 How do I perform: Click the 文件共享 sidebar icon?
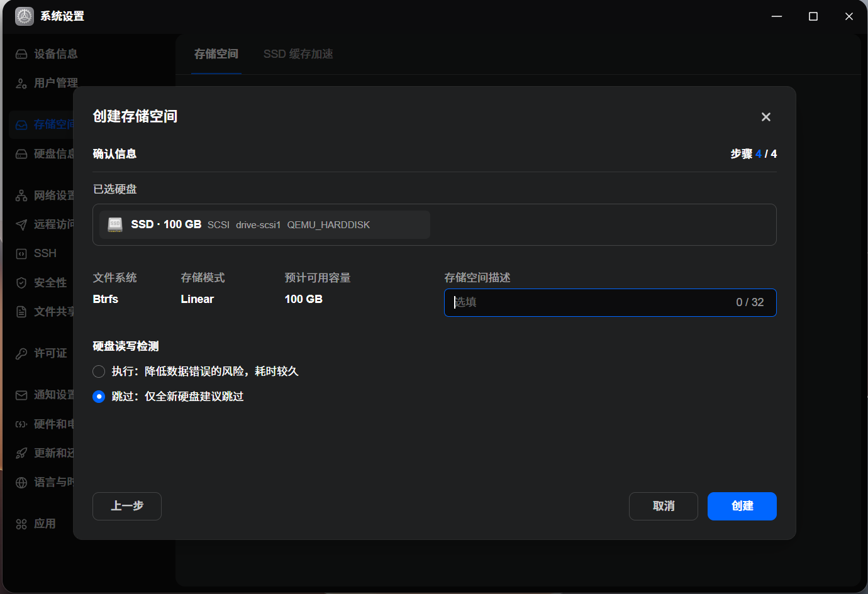pos(21,312)
